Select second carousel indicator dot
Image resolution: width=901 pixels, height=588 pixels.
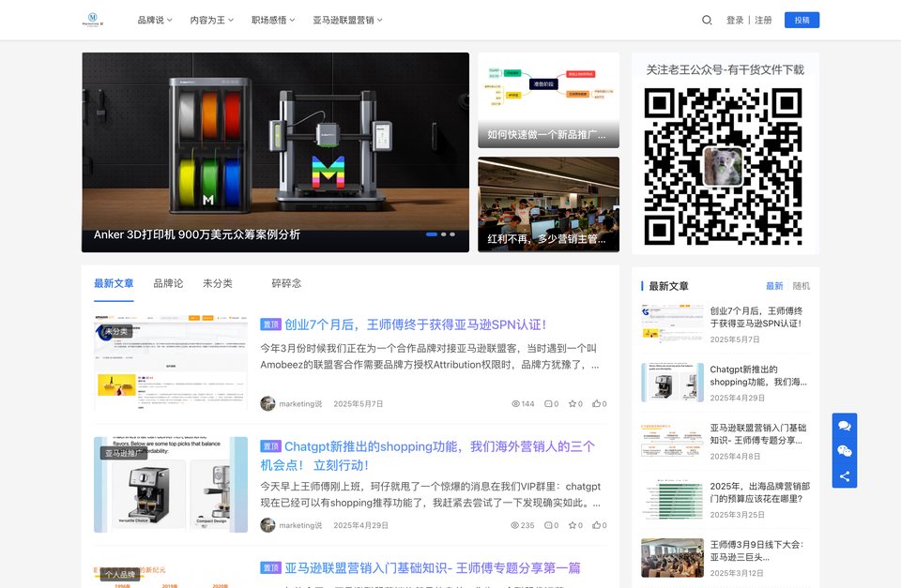[x=444, y=234]
